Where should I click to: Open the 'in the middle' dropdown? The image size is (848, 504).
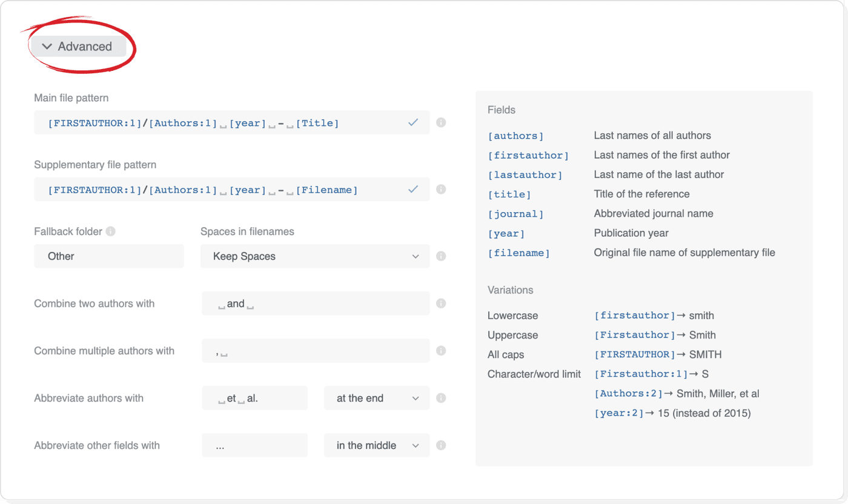[377, 445]
